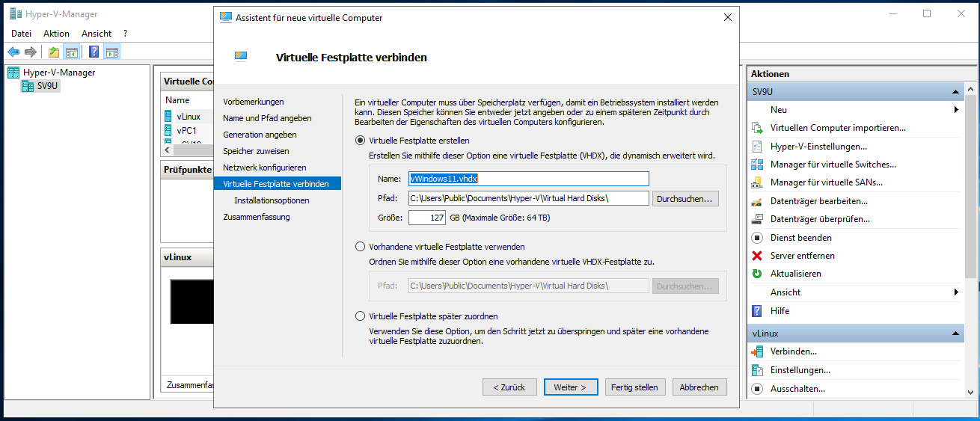Click Fertig stellen button
Screen dimensions: 980x421
click(x=634, y=387)
